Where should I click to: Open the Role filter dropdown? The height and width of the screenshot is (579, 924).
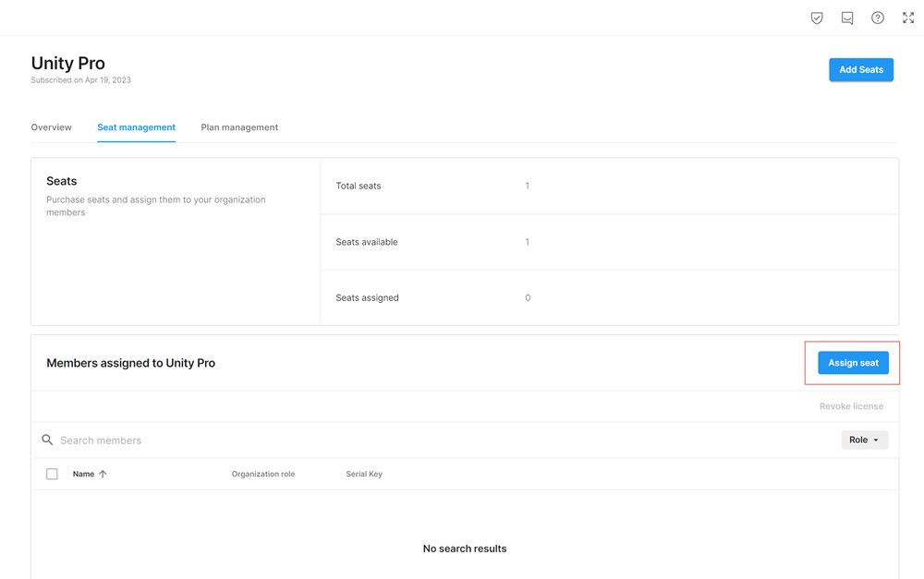point(865,440)
